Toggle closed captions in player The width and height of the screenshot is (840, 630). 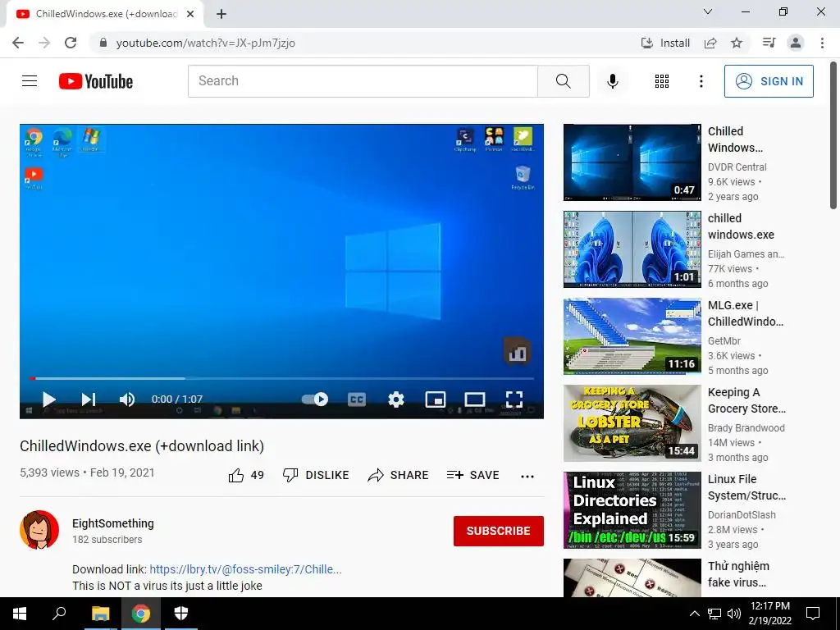[x=357, y=399]
